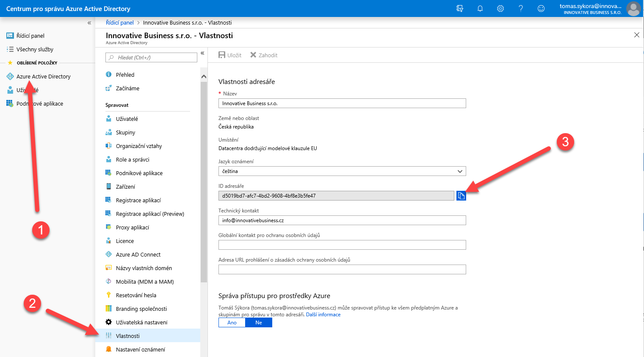
Task: Click the Uložit save button
Action: (x=230, y=55)
